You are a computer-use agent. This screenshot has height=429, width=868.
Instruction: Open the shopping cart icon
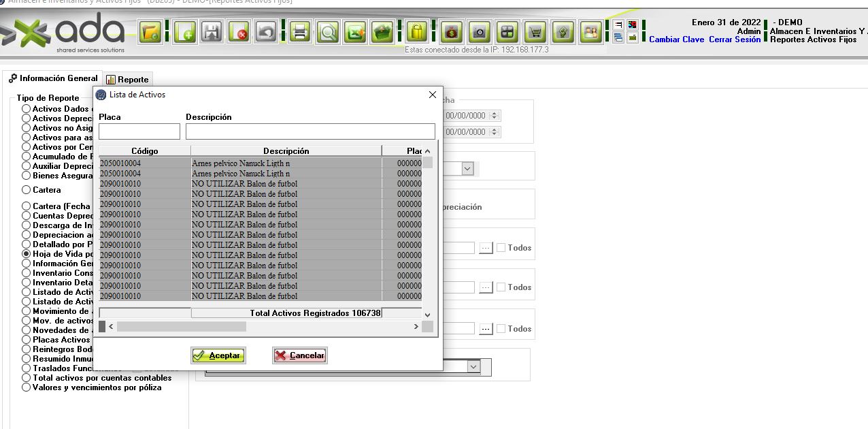point(535,32)
